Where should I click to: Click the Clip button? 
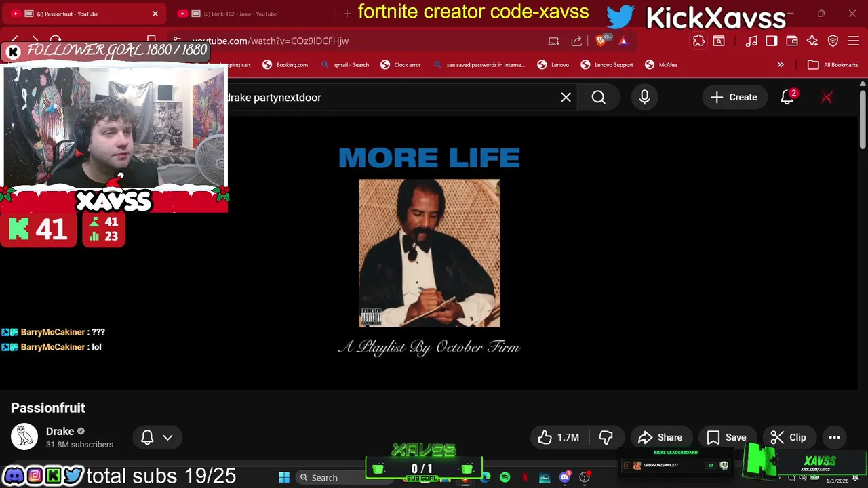point(788,437)
